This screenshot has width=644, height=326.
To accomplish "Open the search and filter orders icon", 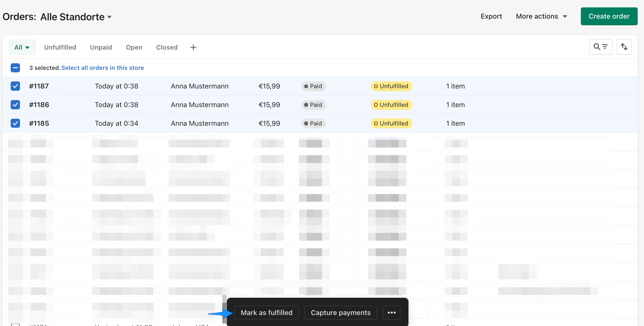I will click(x=601, y=47).
